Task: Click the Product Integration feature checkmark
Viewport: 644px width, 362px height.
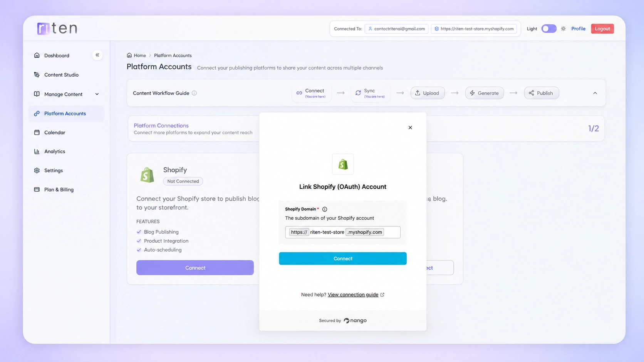Action: [x=139, y=241]
